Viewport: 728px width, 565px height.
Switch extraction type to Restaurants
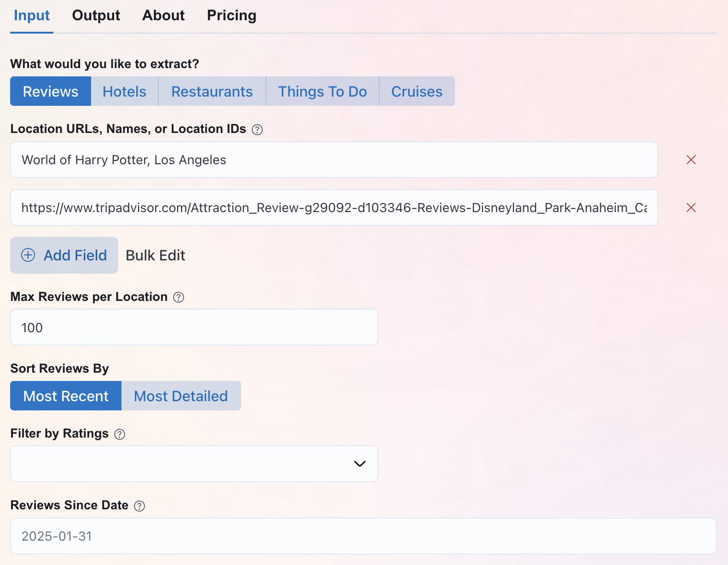coord(212,92)
